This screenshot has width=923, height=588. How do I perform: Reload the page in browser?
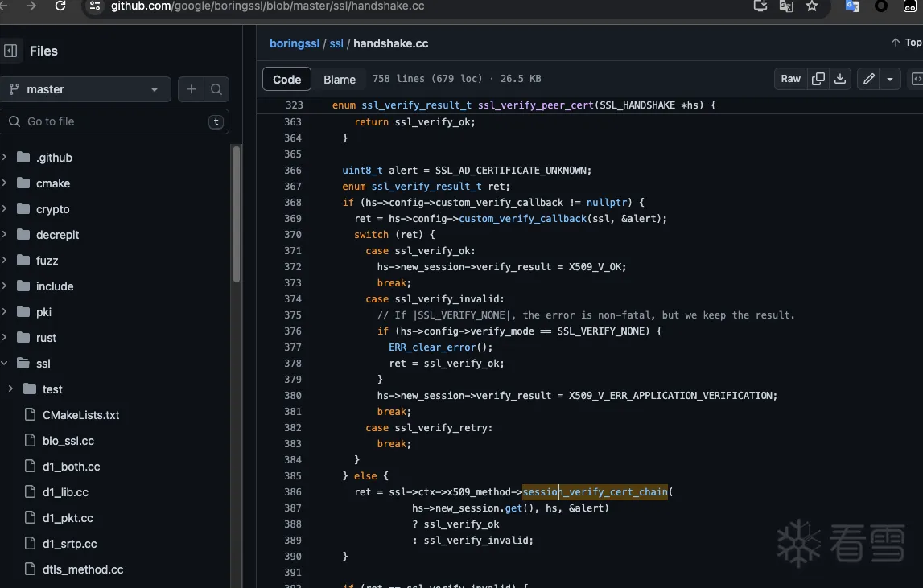point(60,6)
